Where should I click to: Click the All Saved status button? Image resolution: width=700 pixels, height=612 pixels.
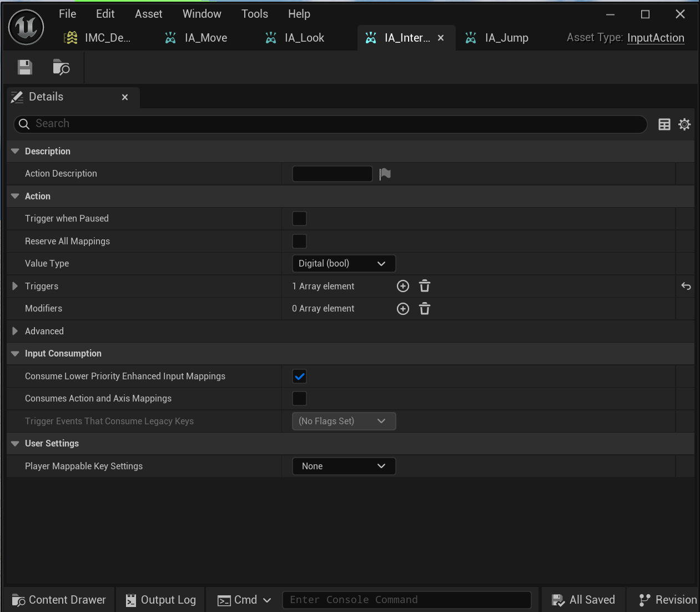(x=583, y=600)
